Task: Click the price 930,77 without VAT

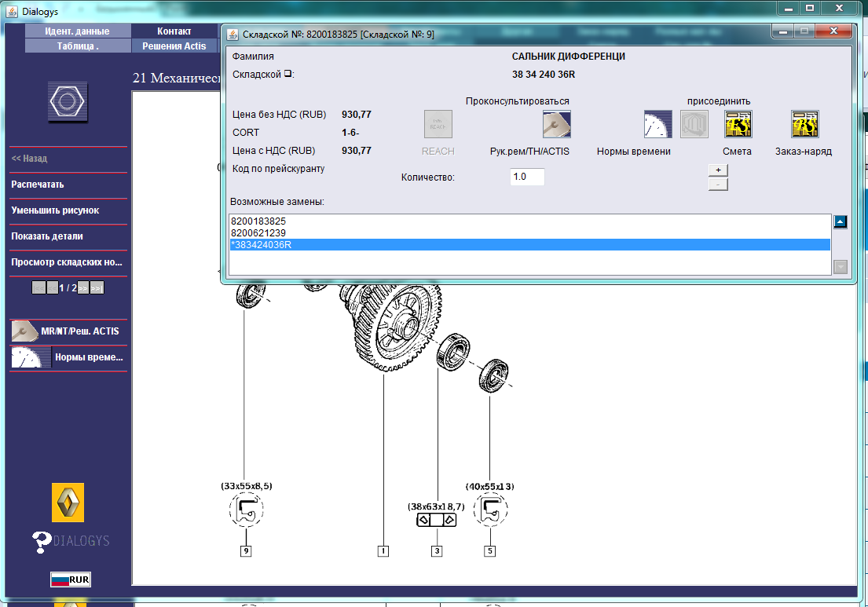Action: point(357,115)
